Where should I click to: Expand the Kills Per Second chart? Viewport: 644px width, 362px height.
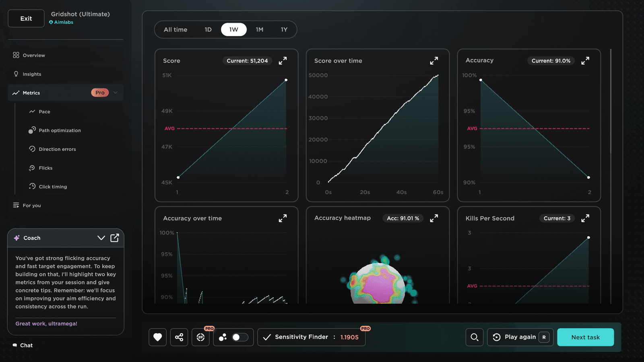click(585, 218)
